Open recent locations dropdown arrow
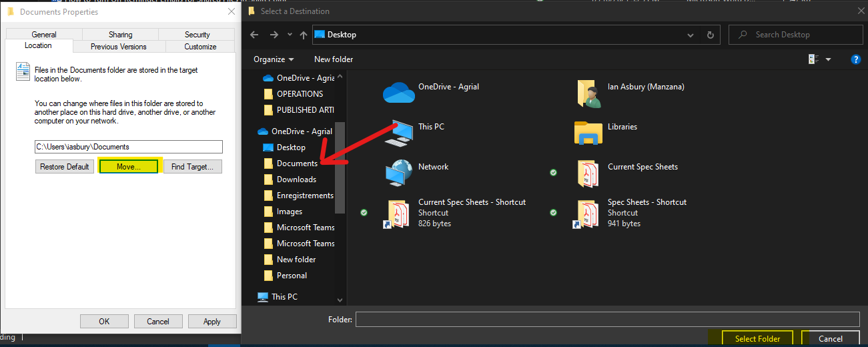868x347 pixels. pyautogui.click(x=290, y=35)
